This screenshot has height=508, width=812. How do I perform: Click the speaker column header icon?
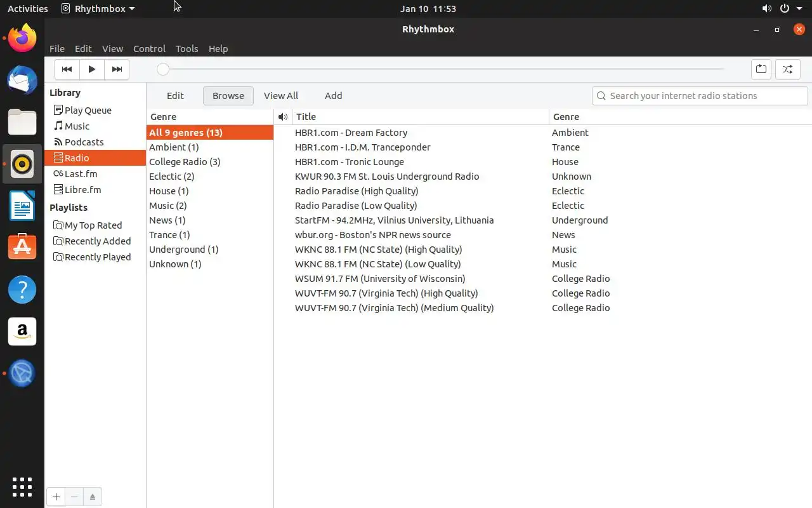(283, 117)
